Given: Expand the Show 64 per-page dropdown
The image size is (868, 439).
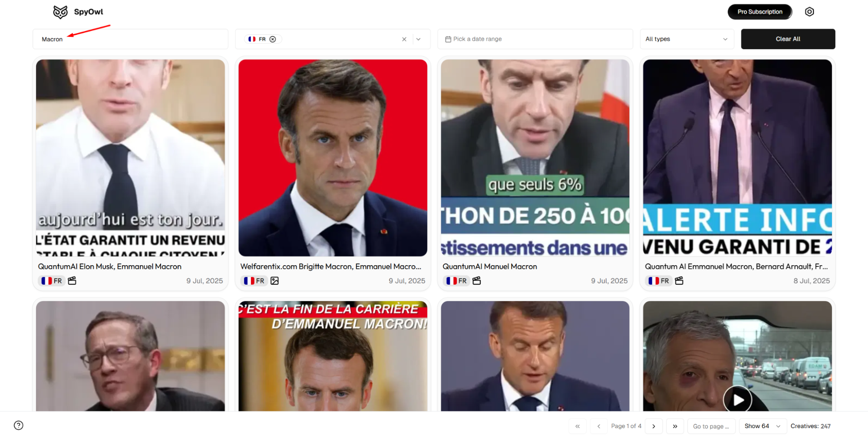Looking at the screenshot, I should (x=762, y=426).
